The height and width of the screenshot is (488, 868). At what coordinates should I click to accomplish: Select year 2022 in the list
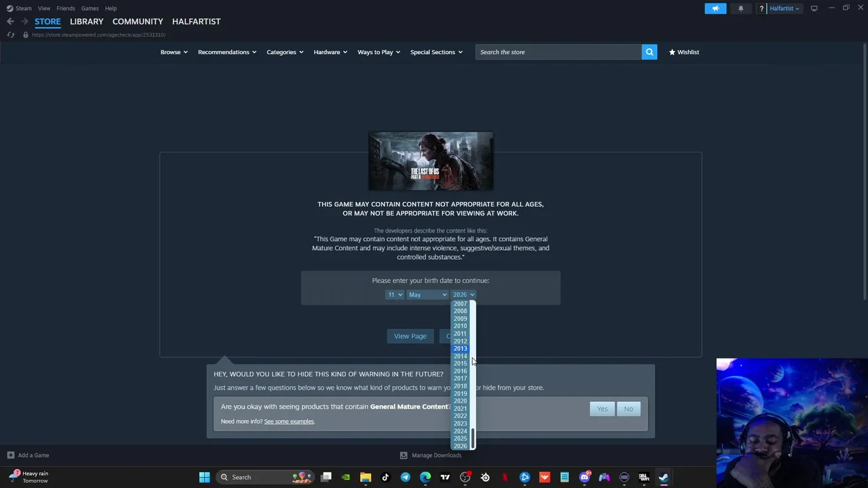coord(460,415)
